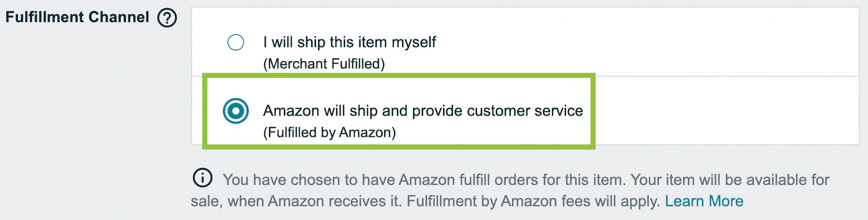Open the Fulfillment Channel help question mark
The image size is (868, 220).
point(167,18)
